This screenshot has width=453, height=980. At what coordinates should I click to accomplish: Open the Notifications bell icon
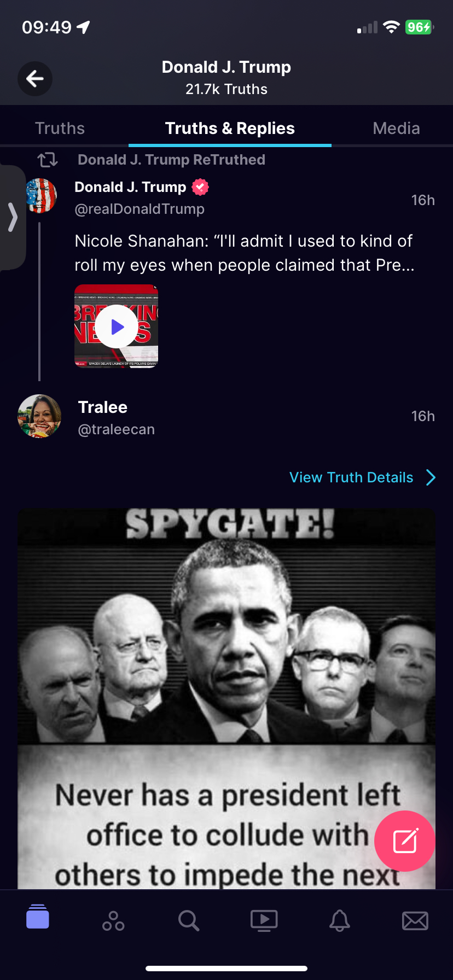point(340,920)
